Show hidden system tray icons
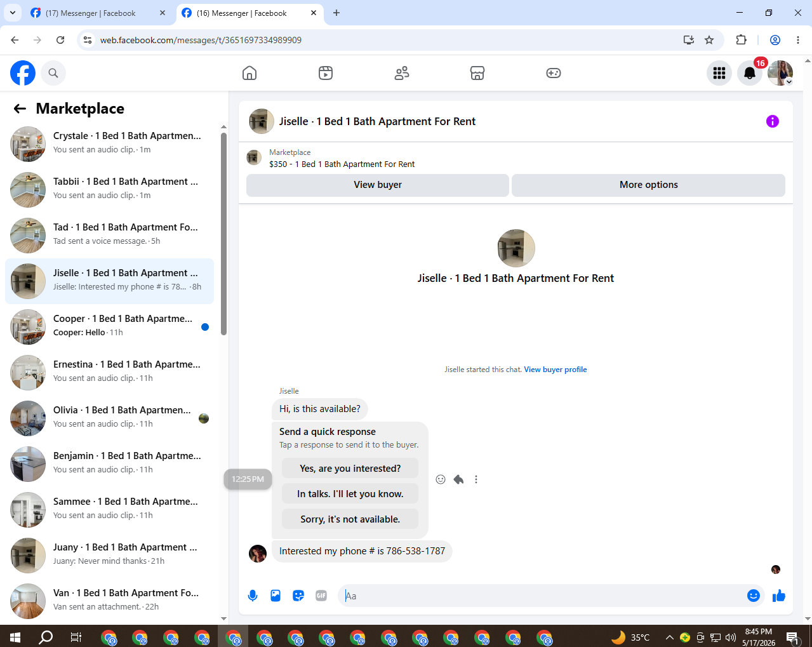Image resolution: width=812 pixels, height=647 pixels. (669, 637)
